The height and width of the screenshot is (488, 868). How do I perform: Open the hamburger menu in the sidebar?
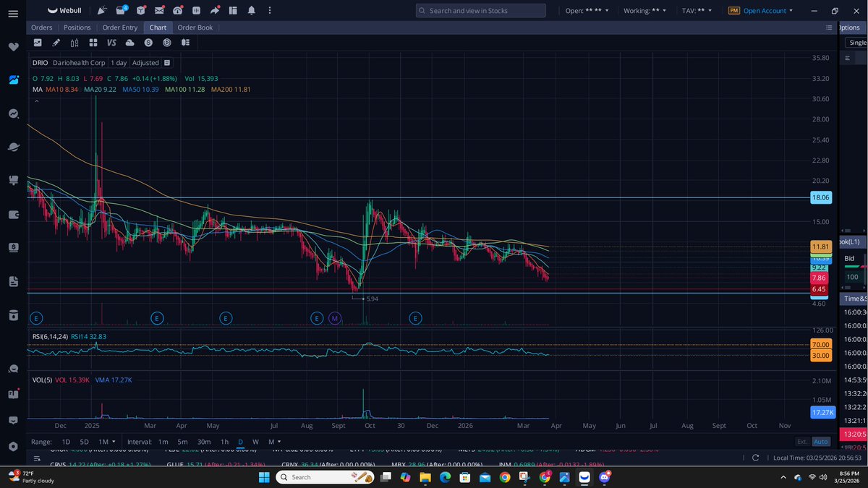(x=12, y=14)
